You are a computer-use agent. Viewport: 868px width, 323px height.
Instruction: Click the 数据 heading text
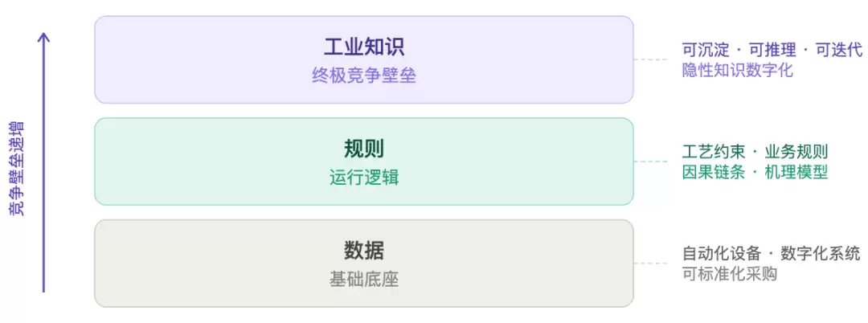364,251
